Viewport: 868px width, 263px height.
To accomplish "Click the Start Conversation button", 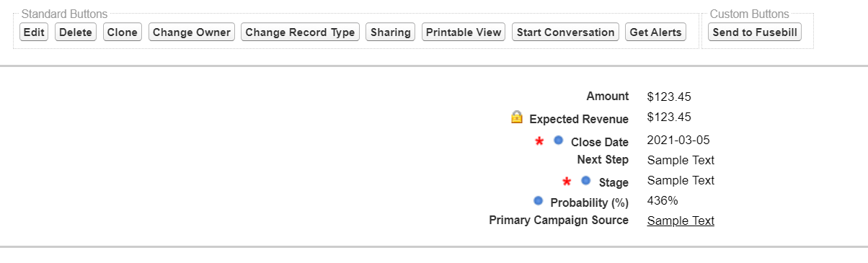I will (566, 32).
